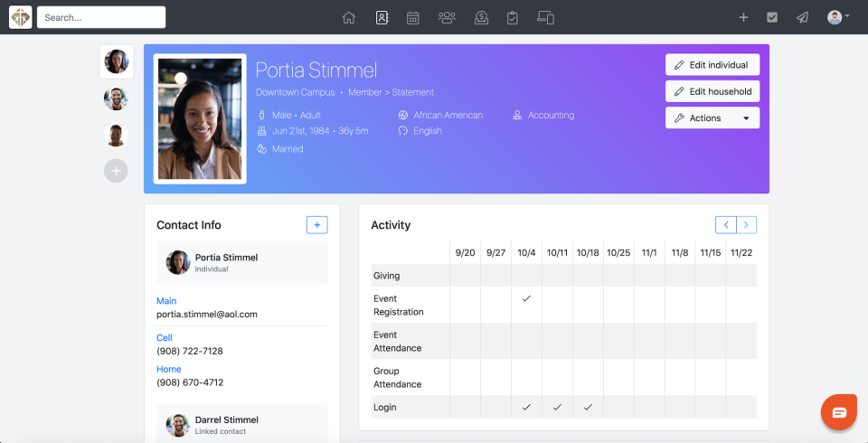Viewport: 868px width, 443px height.
Task: Add new contact info with plus button
Action: coord(316,225)
